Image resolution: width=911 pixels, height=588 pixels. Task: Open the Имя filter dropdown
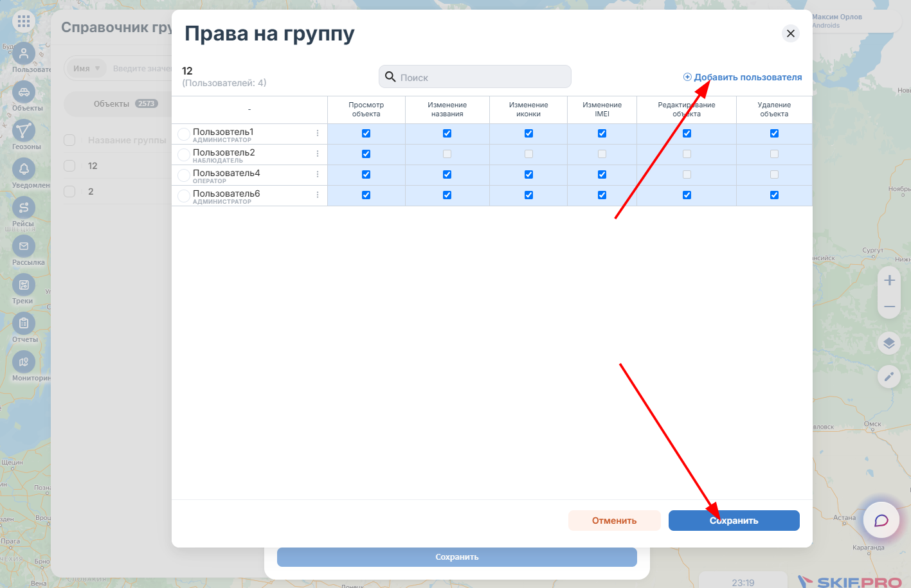[x=87, y=68]
